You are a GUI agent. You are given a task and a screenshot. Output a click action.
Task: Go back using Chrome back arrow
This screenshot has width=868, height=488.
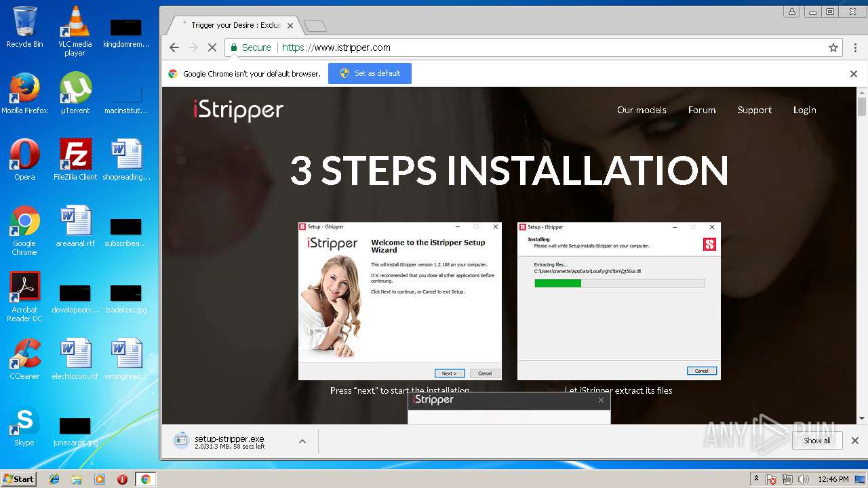coord(174,47)
